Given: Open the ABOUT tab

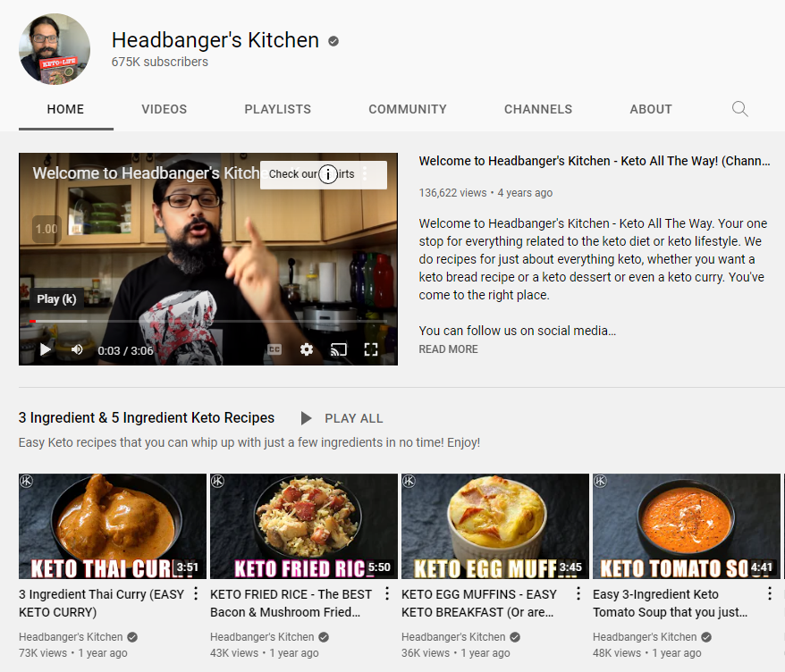Looking at the screenshot, I should [651, 109].
